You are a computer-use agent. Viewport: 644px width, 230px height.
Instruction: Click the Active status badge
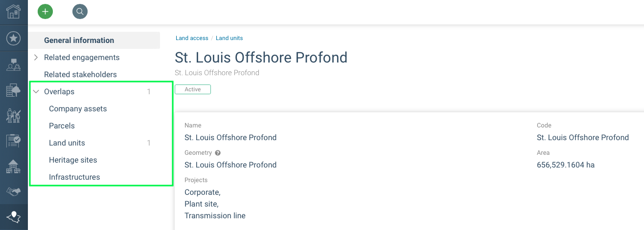tap(193, 89)
